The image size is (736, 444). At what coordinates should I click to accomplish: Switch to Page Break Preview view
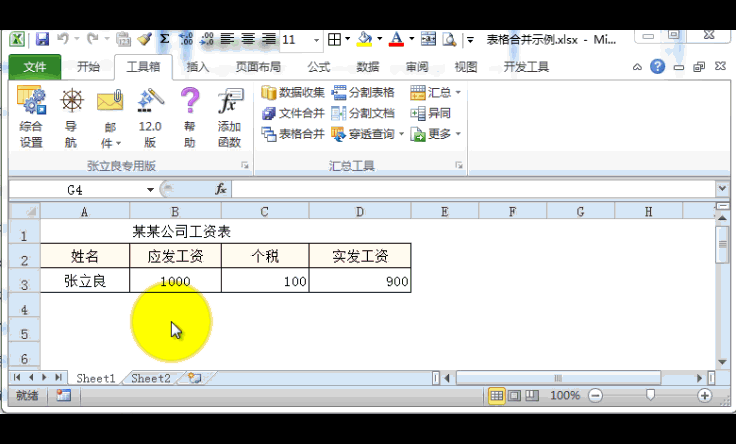point(533,396)
